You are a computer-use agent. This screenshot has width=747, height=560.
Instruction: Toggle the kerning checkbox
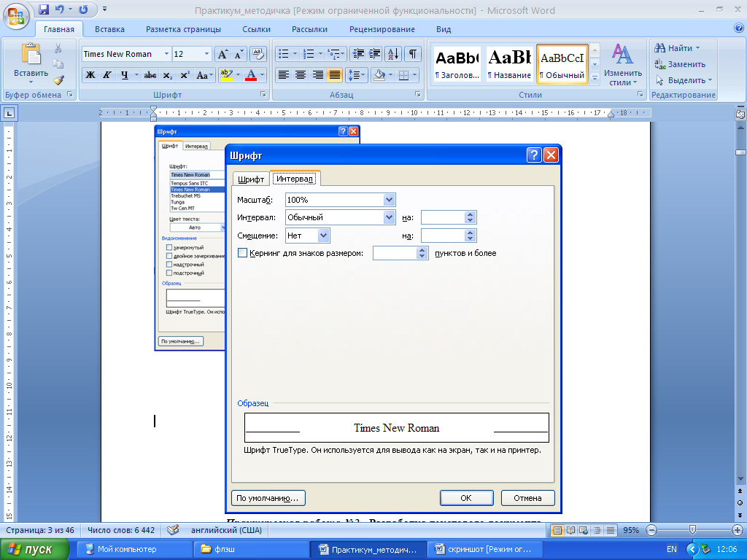click(x=242, y=253)
